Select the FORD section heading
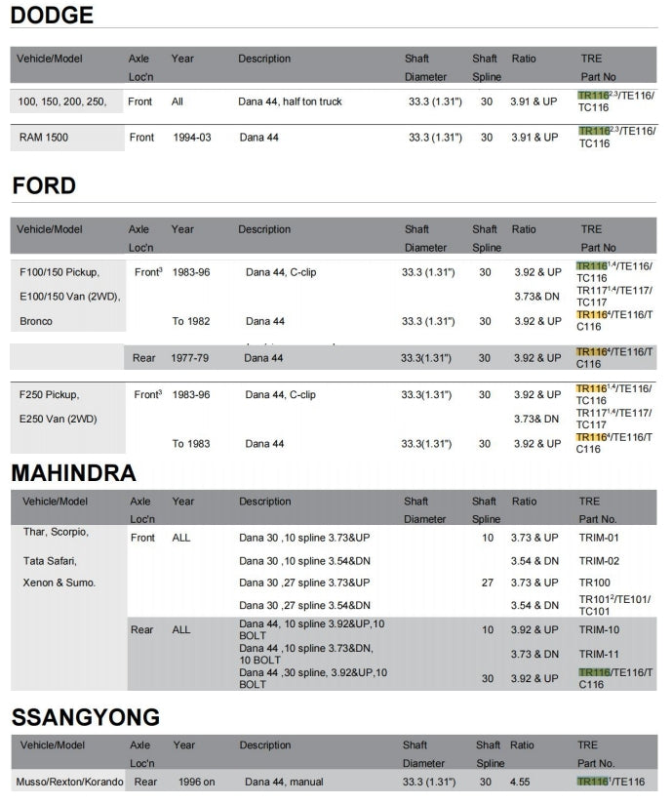This screenshot has width=672, height=804. tap(44, 186)
